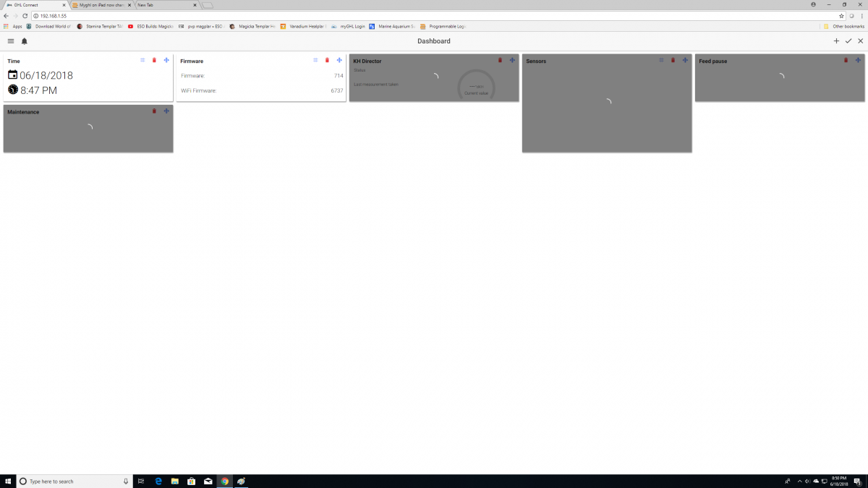Grab the move handle of Feed pause widget
868x488 pixels.
click(x=858, y=60)
